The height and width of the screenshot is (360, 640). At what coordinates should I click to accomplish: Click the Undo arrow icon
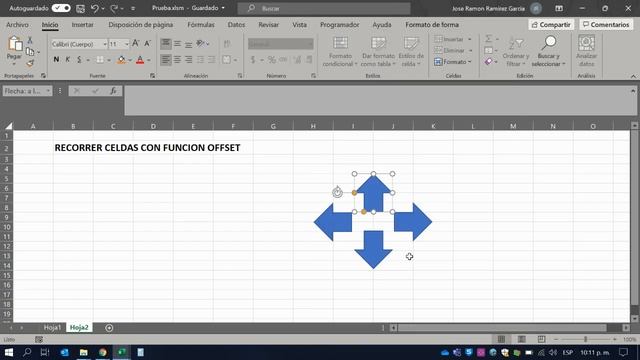(95, 8)
